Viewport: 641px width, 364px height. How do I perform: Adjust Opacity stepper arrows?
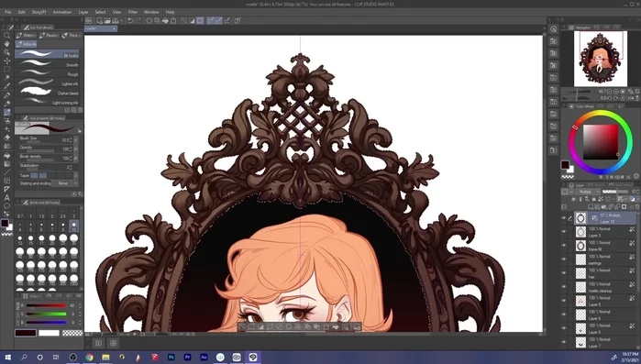72,149
